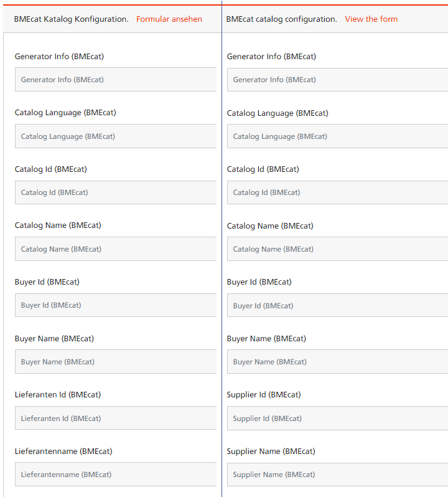Click the left Generator Info (BMEcat) field

point(116,80)
